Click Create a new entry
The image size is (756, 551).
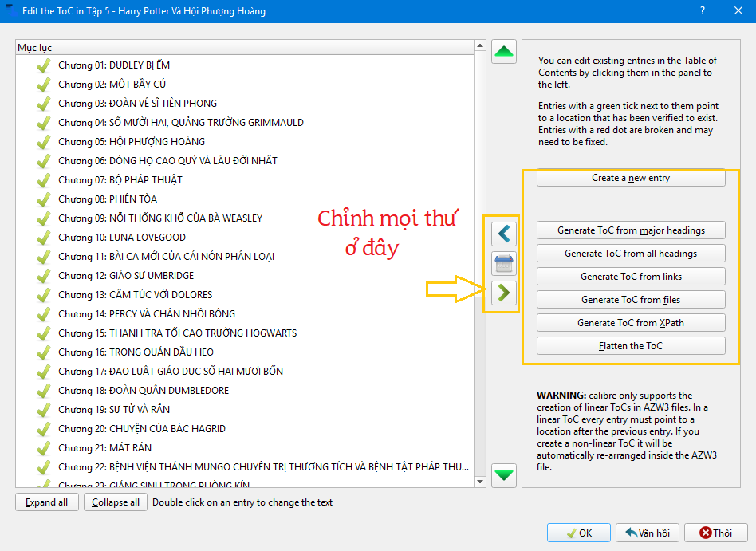coord(631,178)
